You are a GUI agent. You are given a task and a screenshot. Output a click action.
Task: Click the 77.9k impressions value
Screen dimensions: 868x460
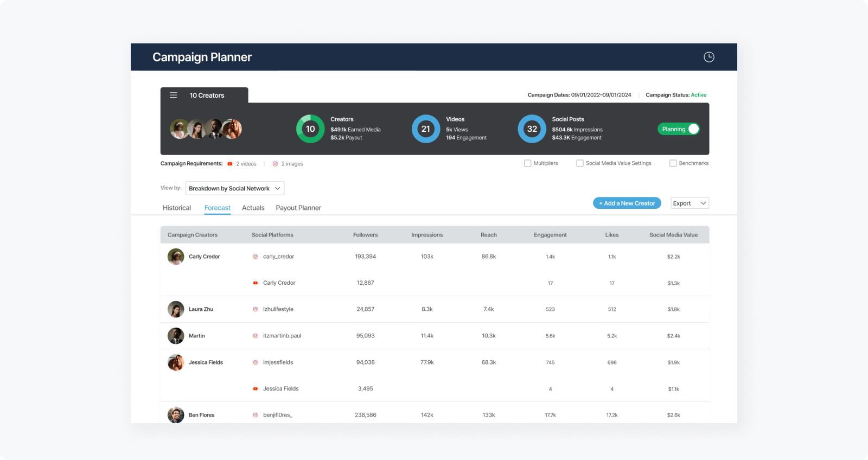pyautogui.click(x=427, y=362)
